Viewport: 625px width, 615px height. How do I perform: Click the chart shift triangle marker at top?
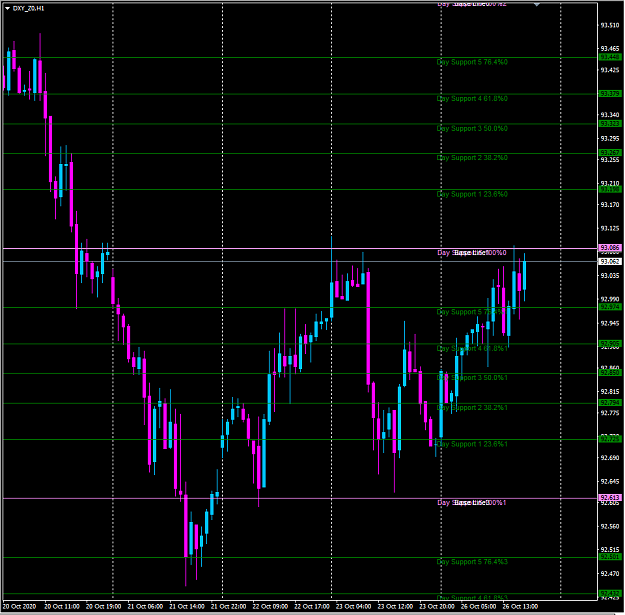[537, 4]
